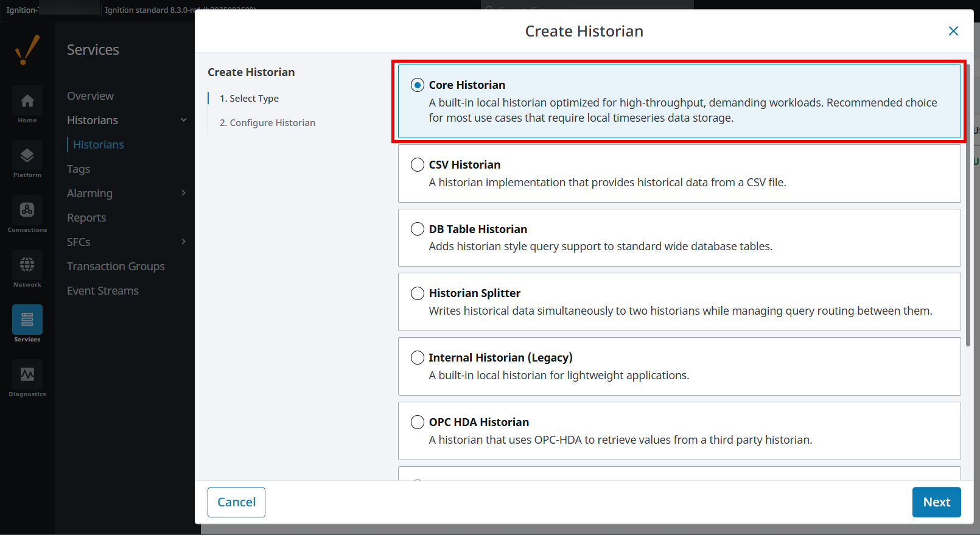Viewport: 980px width, 535px height.
Task: Click the Internal Historian description text
Action: point(559,376)
